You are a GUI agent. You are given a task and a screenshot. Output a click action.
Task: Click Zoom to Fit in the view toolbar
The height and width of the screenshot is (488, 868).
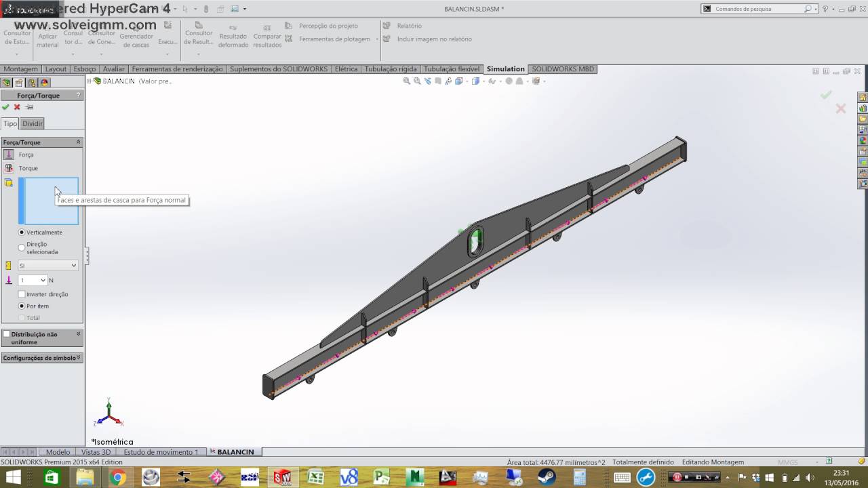[x=407, y=81]
